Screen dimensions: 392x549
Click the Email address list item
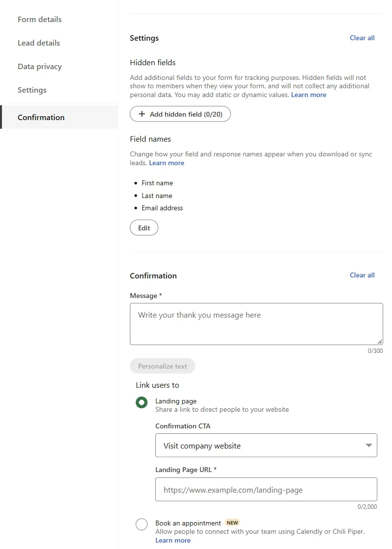coord(162,208)
